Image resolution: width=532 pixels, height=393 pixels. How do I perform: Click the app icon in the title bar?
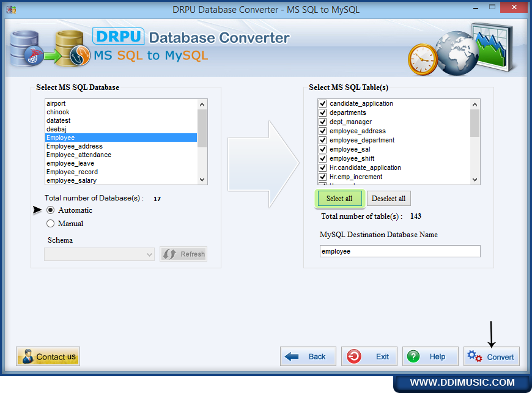point(11,10)
